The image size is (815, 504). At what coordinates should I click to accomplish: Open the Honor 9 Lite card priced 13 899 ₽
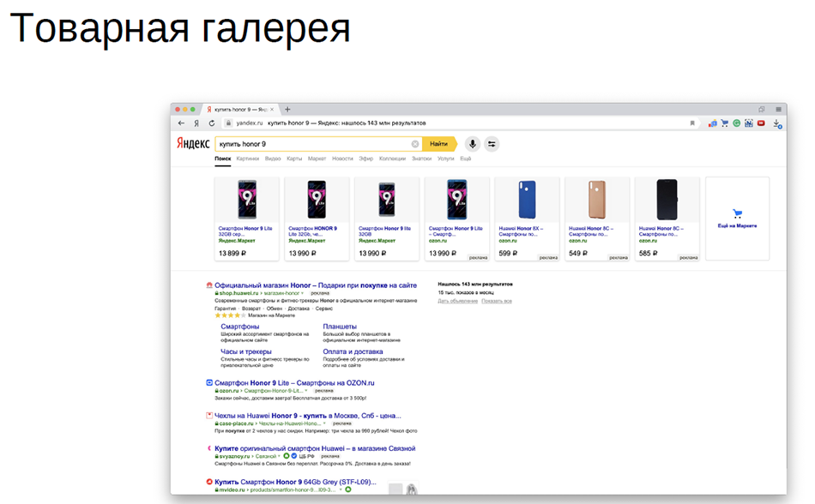[x=247, y=219]
